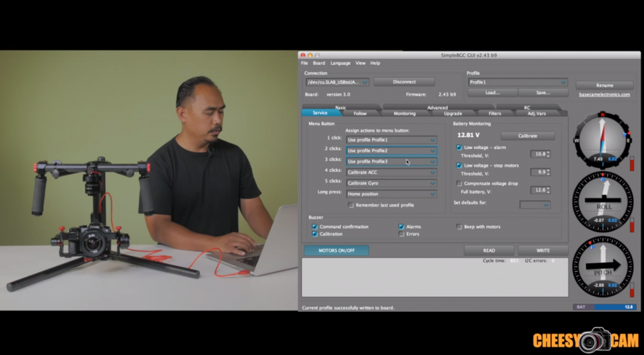Click the PITCH attitude gauge
Screen dimensions: 644x355
pos(602,266)
